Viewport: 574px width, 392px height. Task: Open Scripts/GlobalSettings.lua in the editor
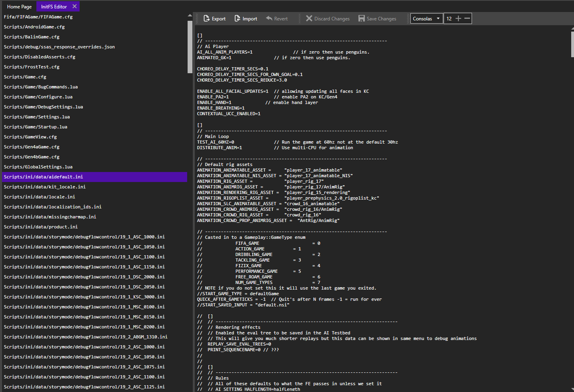(38, 166)
